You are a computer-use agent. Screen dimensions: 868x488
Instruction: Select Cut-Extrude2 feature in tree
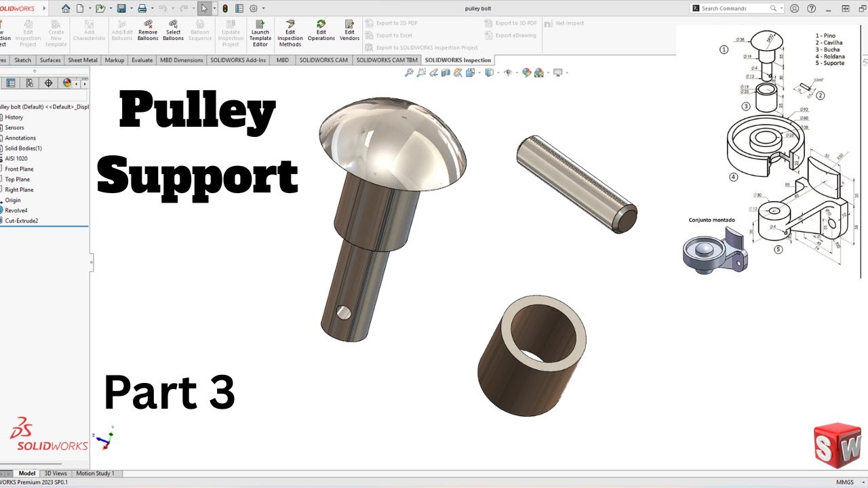click(21, 220)
